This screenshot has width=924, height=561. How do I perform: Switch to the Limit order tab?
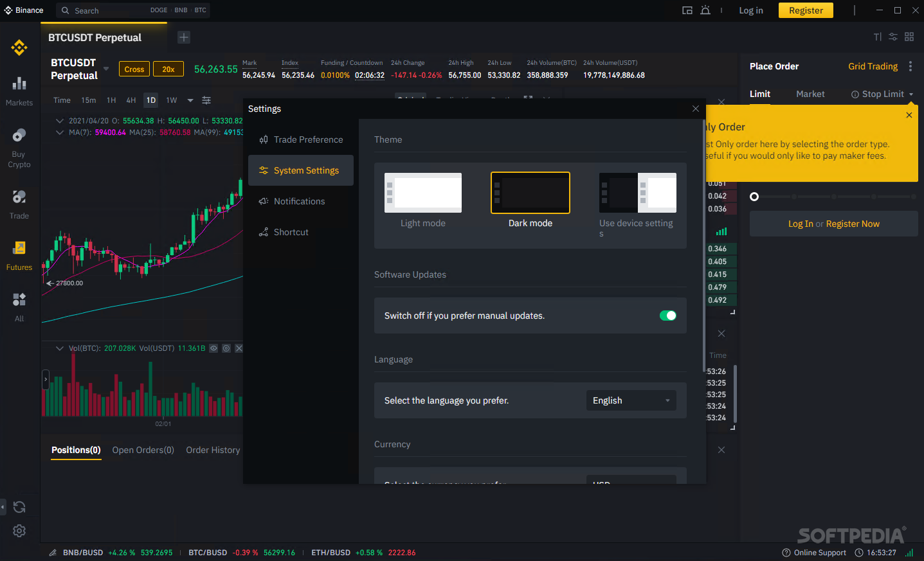[x=760, y=94]
